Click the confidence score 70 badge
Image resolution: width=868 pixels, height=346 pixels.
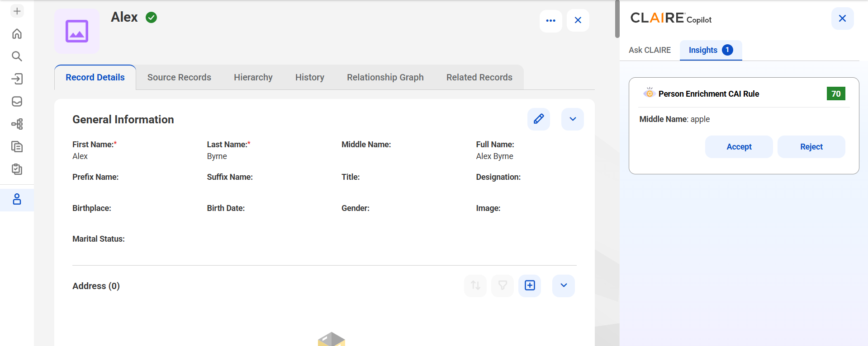(836, 94)
